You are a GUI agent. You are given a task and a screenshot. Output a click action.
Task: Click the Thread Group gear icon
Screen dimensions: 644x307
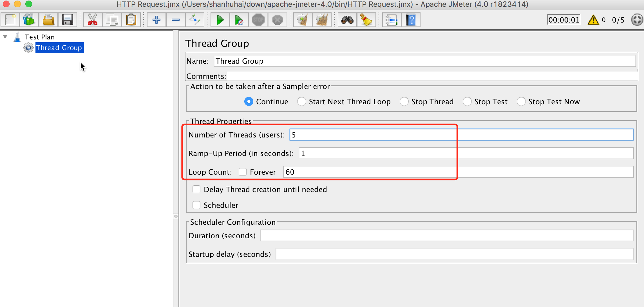[x=28, y=48]
